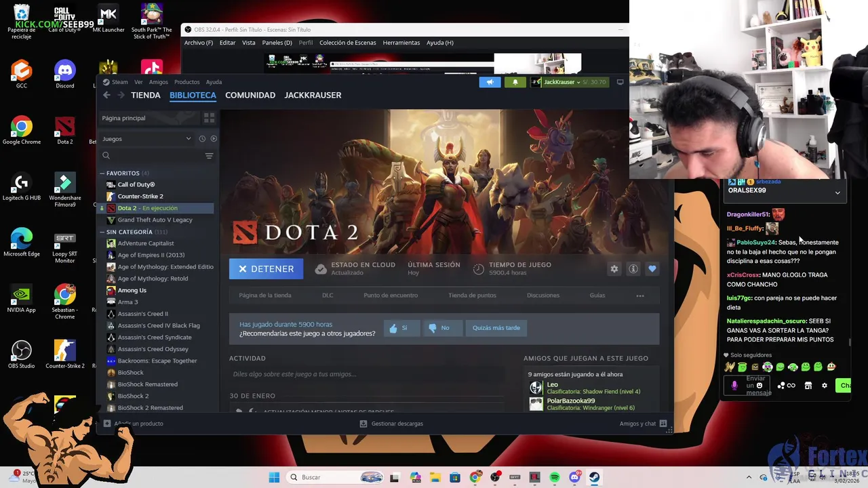
Task: Click the ready-to-play filter icon
Action: 214,139
